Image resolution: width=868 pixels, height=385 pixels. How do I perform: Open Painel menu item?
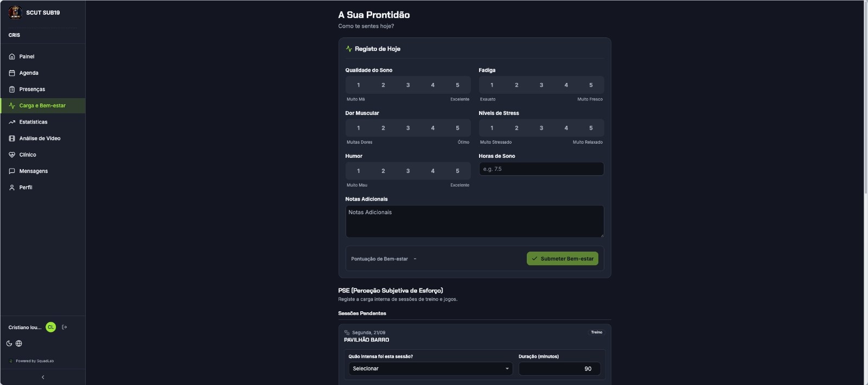click(43, 56)
